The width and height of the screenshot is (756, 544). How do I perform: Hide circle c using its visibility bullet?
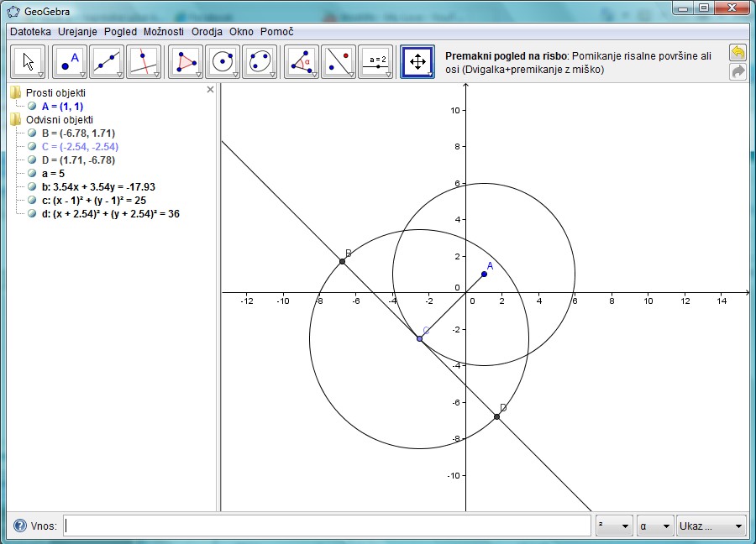[32, 200]
